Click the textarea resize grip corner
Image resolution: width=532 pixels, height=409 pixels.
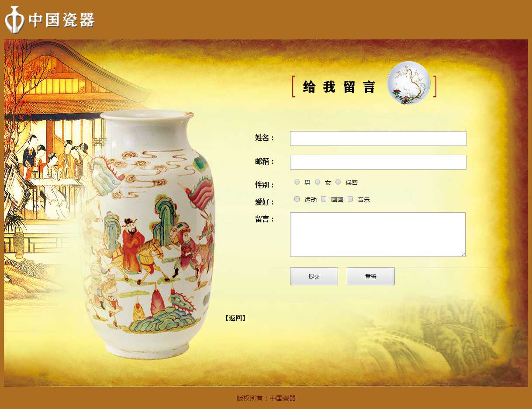click(463, 254)
